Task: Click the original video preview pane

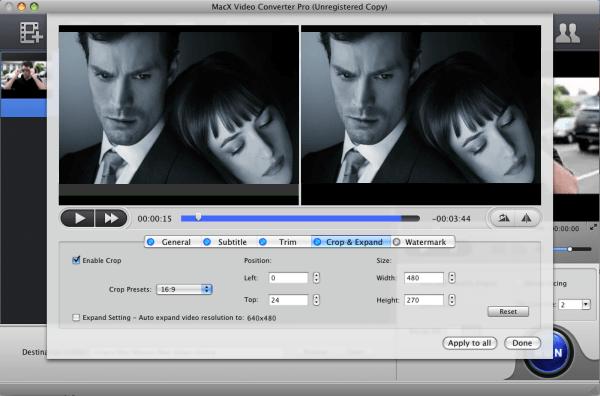Action: 179,115
